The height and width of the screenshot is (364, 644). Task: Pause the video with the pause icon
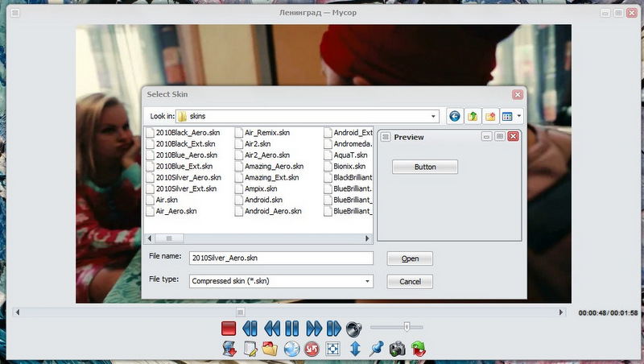point(292,329)
